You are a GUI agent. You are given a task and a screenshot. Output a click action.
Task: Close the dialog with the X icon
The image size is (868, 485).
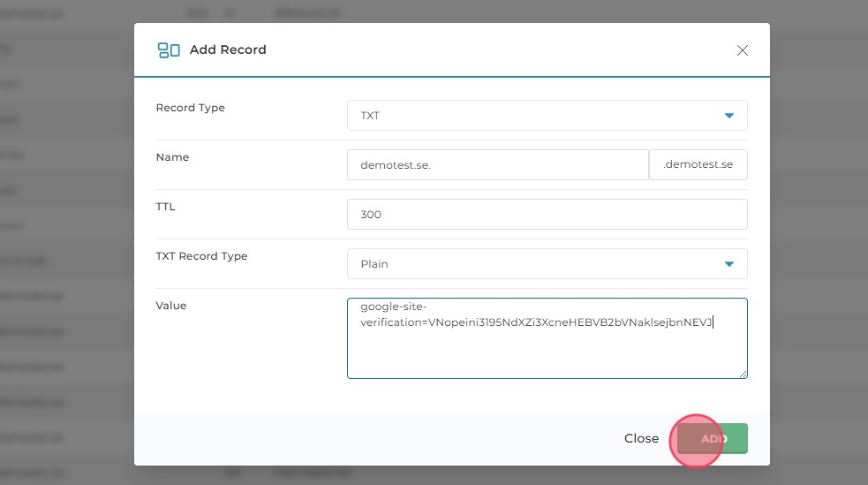(742, 50)
